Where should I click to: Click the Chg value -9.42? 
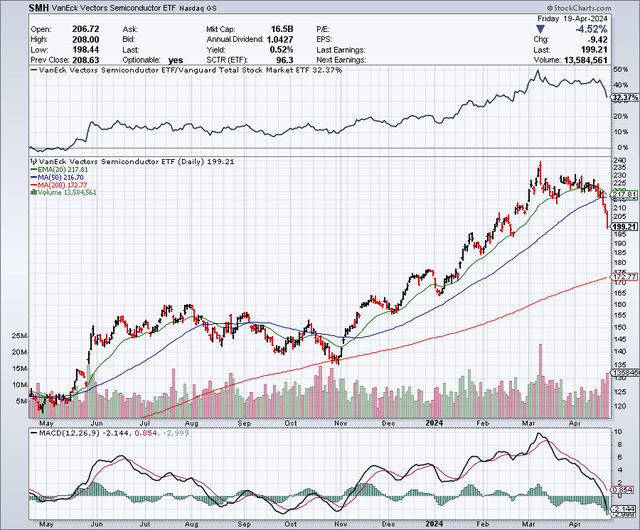tap(597, 40)
